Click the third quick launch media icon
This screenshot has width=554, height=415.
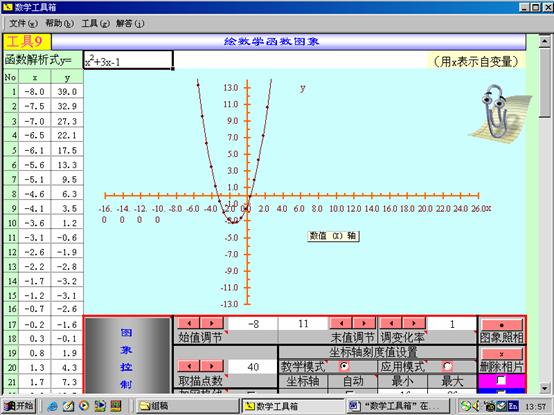coord(84,406)
